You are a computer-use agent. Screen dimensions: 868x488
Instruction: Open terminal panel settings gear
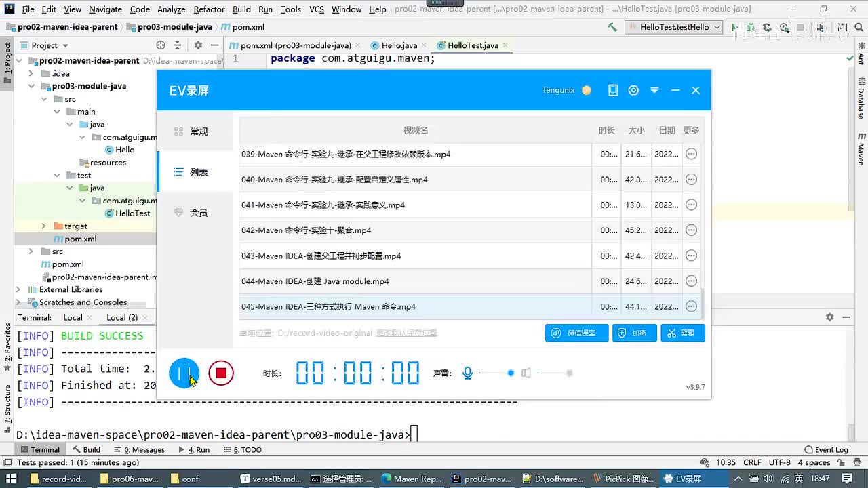(x=829, y=317)
